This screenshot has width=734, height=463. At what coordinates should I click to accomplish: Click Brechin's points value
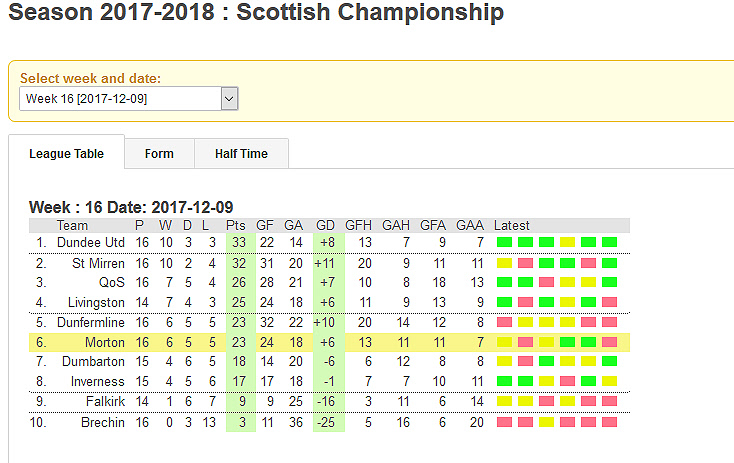[242, 422]
